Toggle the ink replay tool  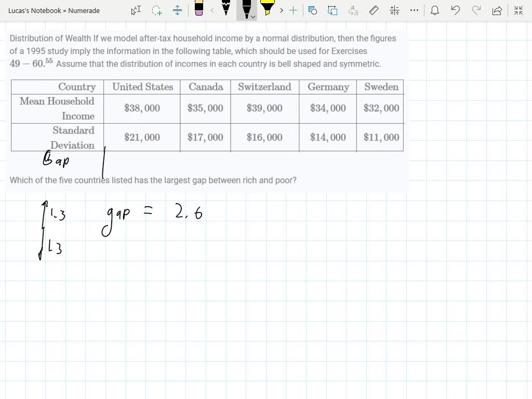332,10
